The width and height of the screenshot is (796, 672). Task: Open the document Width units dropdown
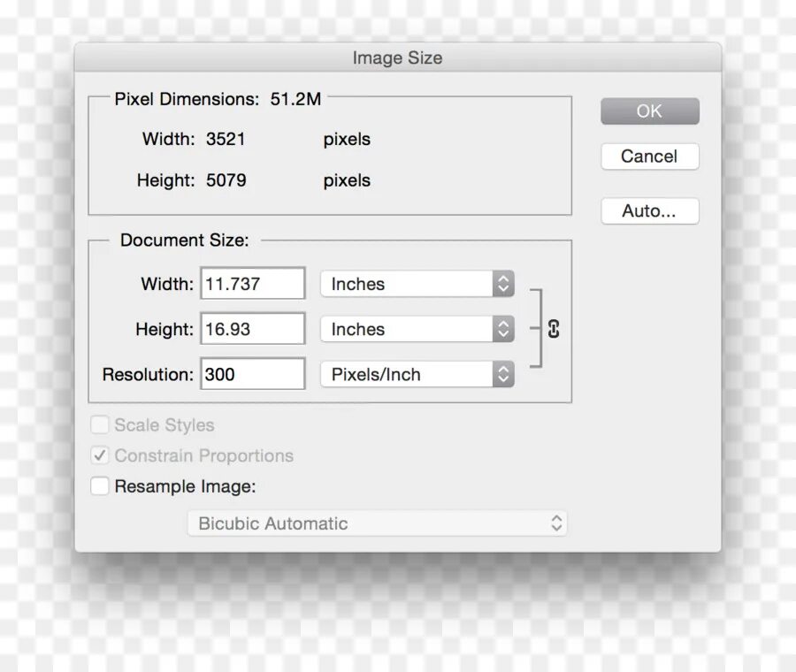pyautogui.click(x=417, y=284)
